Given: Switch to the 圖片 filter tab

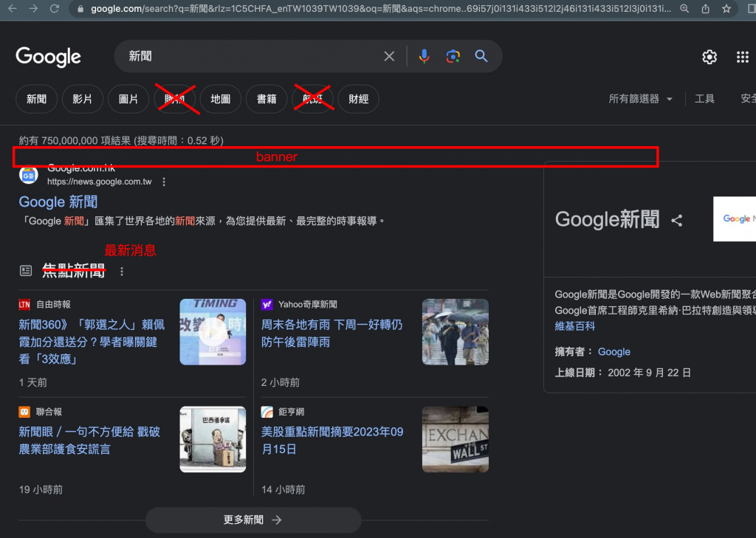Looking at the screenshot, I should (x=128, y=99).
